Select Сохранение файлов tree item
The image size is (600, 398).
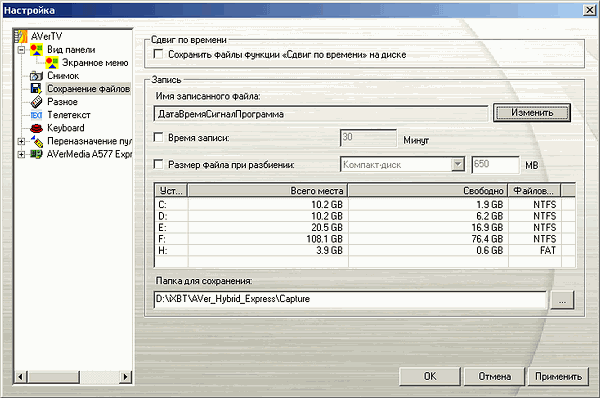(x=88, y=89)
